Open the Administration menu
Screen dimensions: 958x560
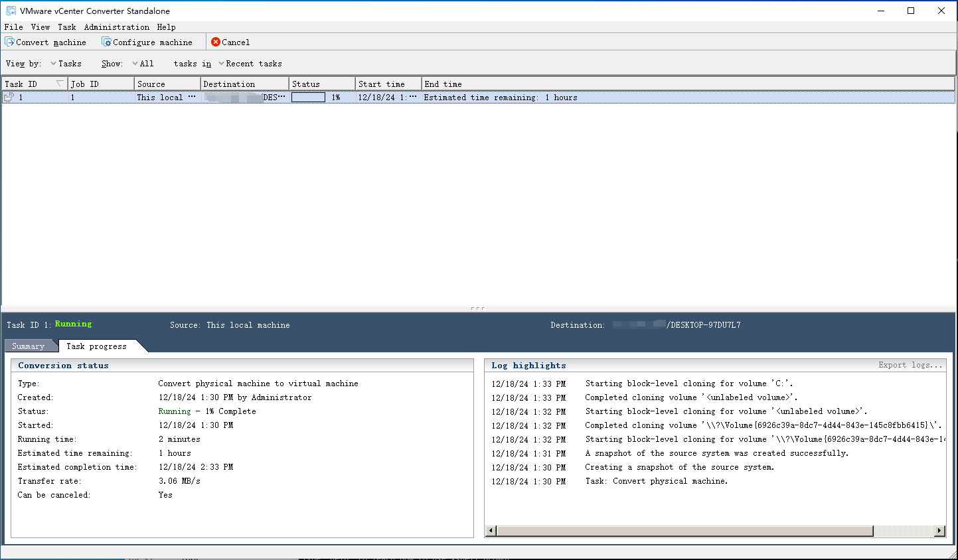[x=117, y=27]
